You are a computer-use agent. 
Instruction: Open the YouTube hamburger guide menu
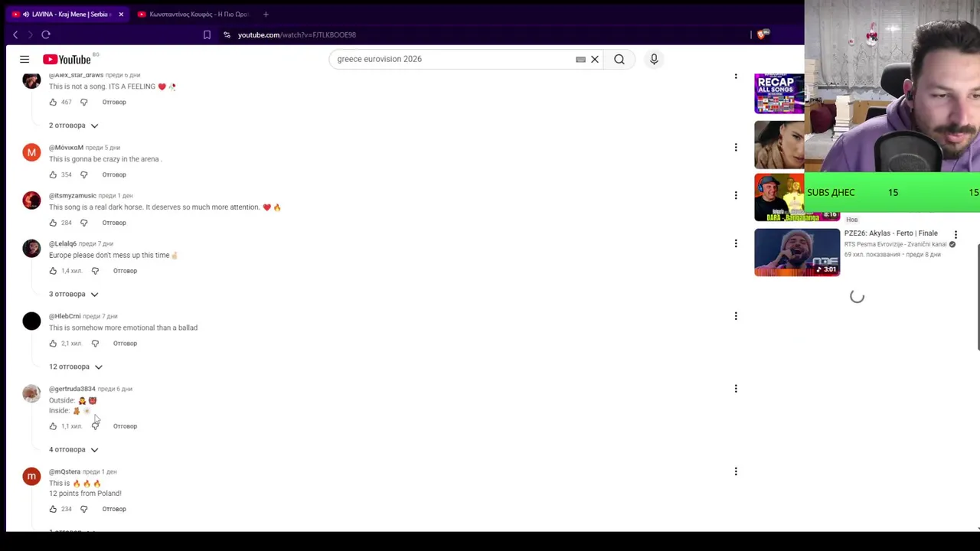pyautogui.click(x=24, y=59)
